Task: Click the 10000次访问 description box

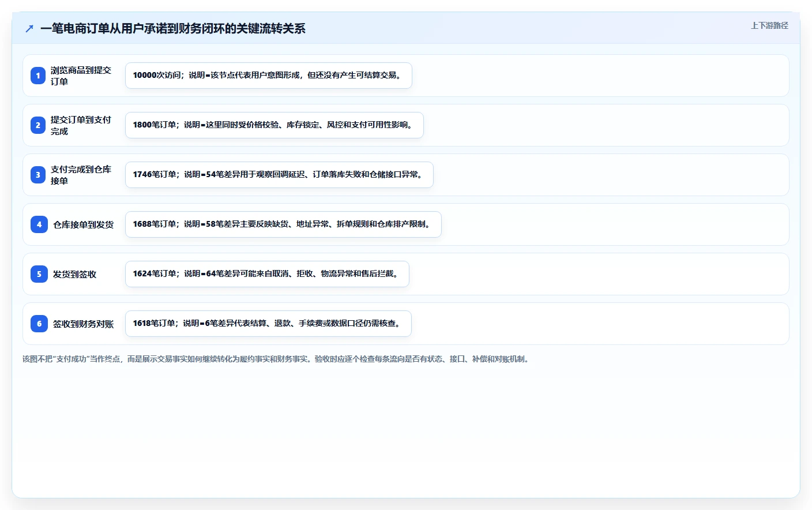Action: pos(269,76)
